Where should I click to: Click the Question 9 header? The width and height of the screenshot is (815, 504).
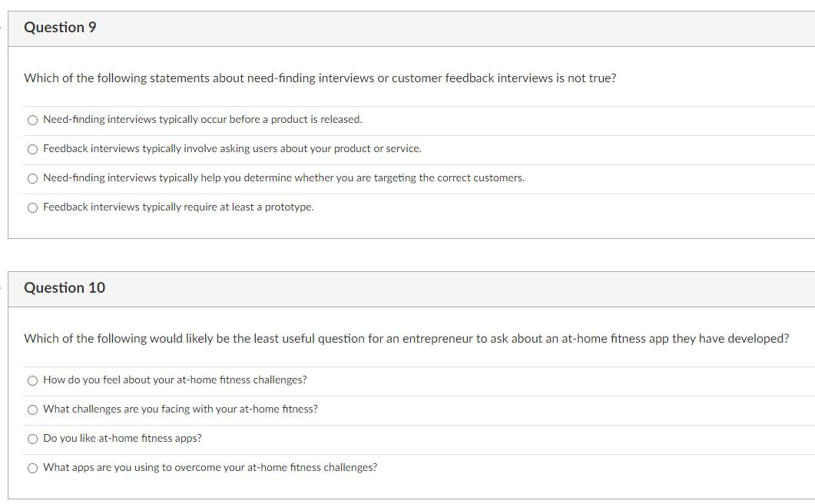pyautogui.click(x=59, y=27)
